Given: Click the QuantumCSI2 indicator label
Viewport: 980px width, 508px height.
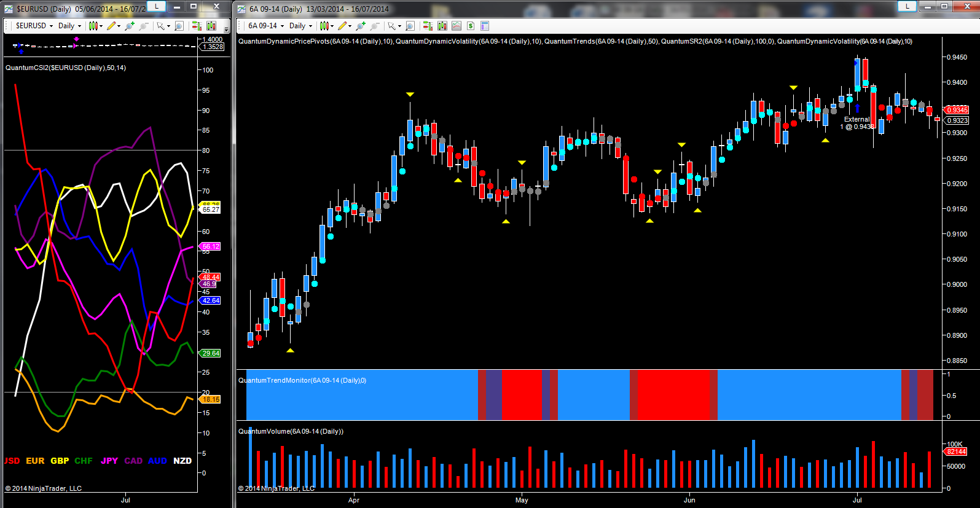Looking at the screenshot, I should click(66, 68).
